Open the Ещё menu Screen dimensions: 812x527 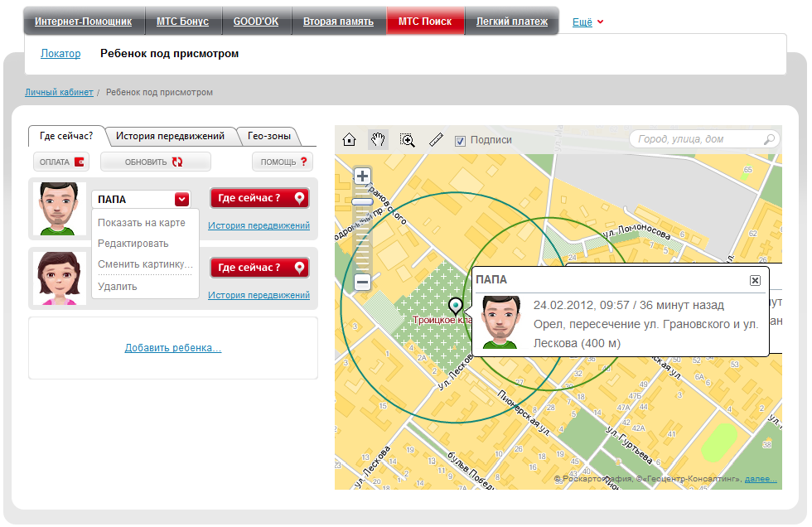[587, 22]
